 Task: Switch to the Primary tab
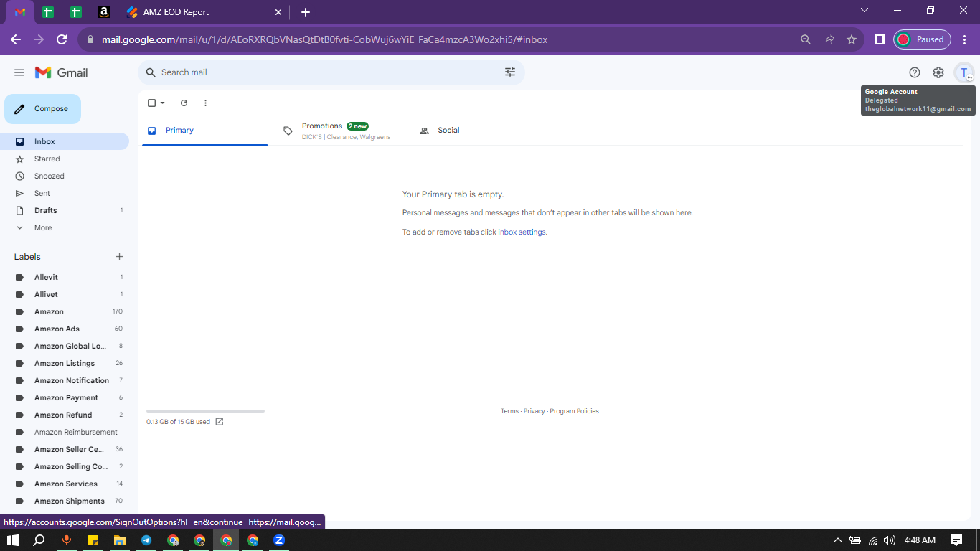[205, 131]
